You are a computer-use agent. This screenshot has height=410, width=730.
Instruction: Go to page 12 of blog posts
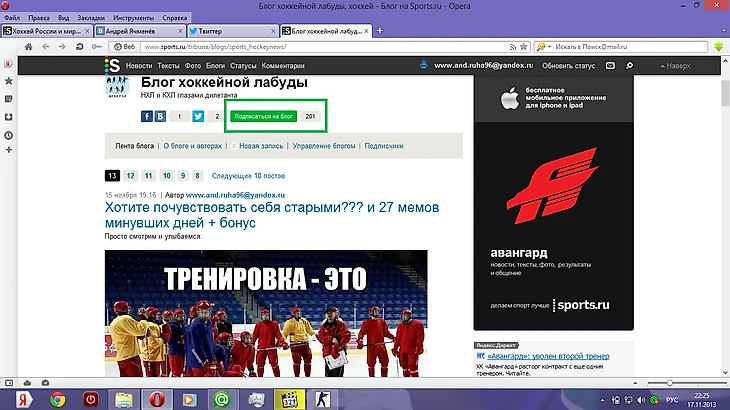[132, 175]
